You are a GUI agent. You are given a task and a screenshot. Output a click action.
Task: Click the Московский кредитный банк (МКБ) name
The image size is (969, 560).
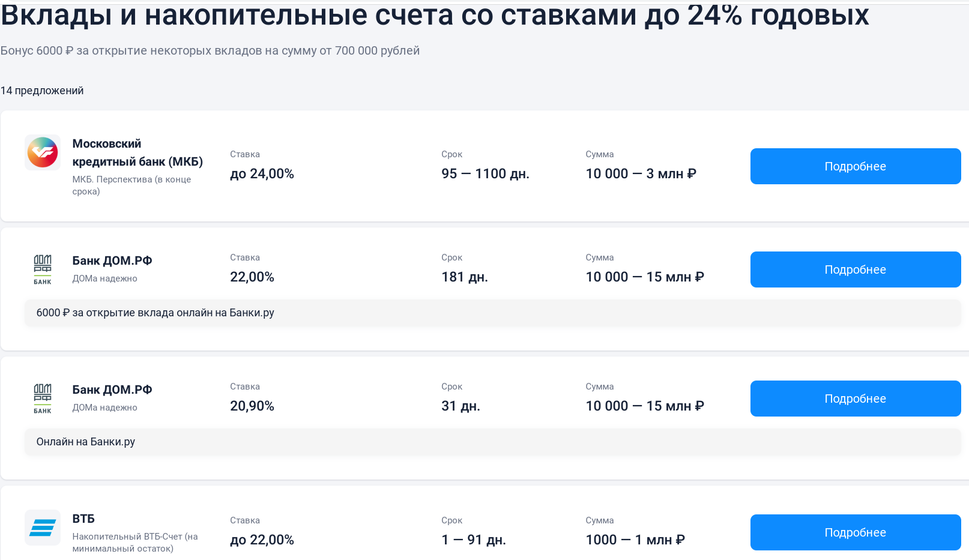tap(137, 152)
